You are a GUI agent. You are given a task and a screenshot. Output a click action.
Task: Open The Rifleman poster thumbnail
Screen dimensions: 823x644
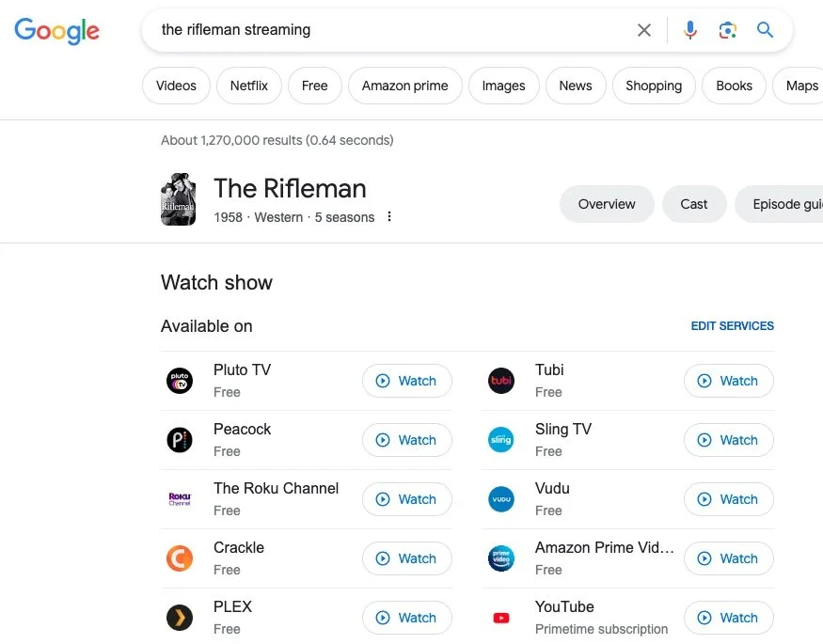[179, 200]
